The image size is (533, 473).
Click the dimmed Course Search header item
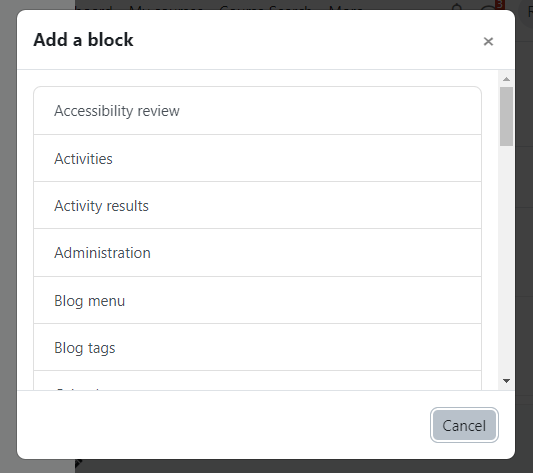point(265,7)
